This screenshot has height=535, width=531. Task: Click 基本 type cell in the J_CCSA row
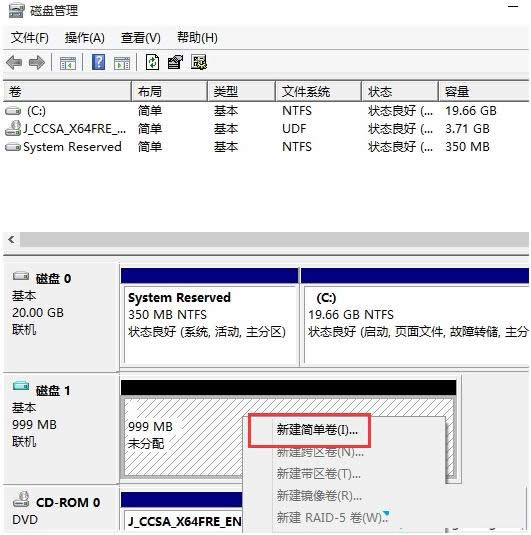tap(226, 129)
